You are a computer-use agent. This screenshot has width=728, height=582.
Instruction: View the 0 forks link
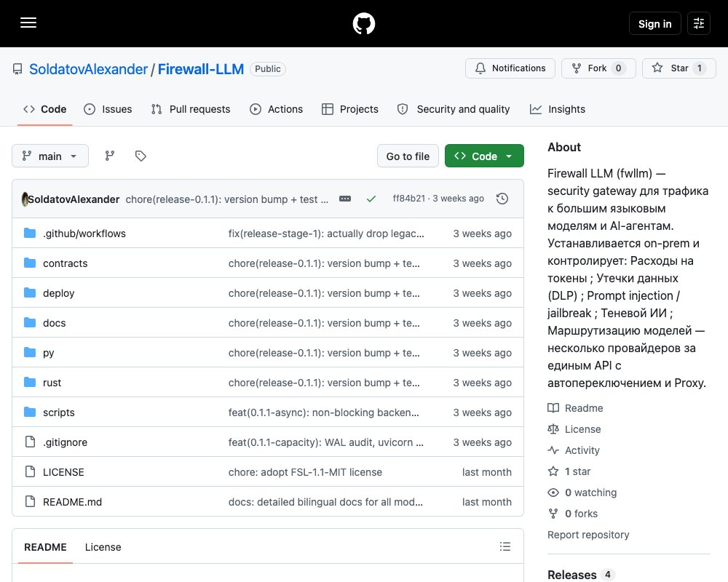click(573, 514)
